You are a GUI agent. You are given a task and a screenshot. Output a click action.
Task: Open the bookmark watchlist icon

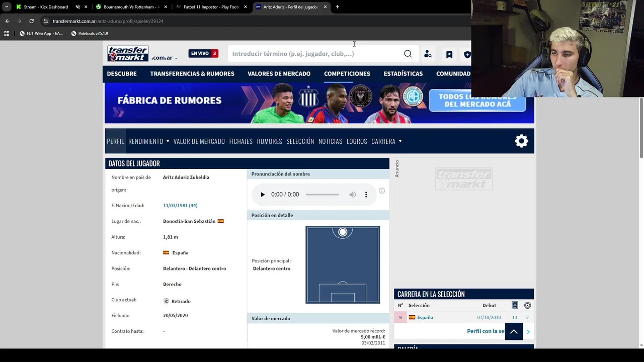tap(449, 54)
